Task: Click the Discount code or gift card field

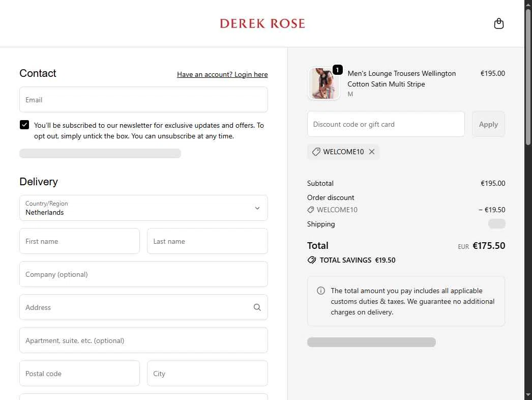Action: coord(386,124)
